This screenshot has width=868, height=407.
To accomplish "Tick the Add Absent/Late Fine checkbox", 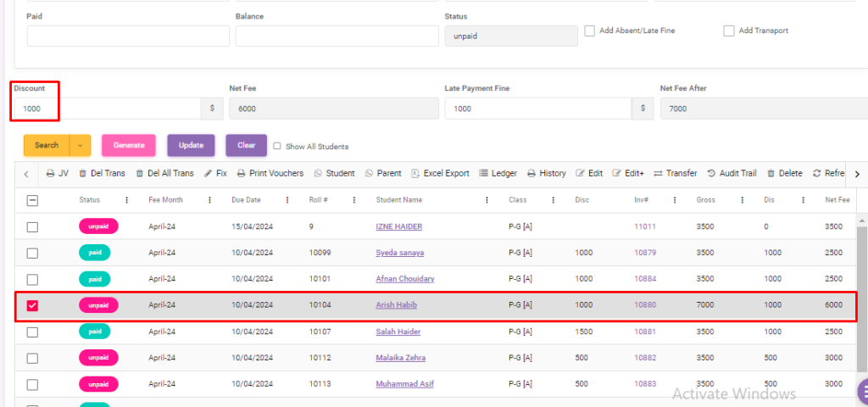I will pyautogui.click(x=590, y=31).
